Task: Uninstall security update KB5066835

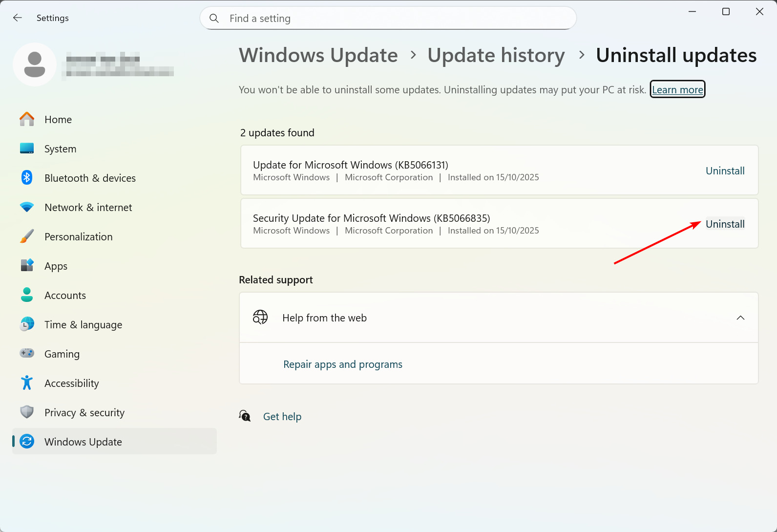Action: tap(725, 224)
